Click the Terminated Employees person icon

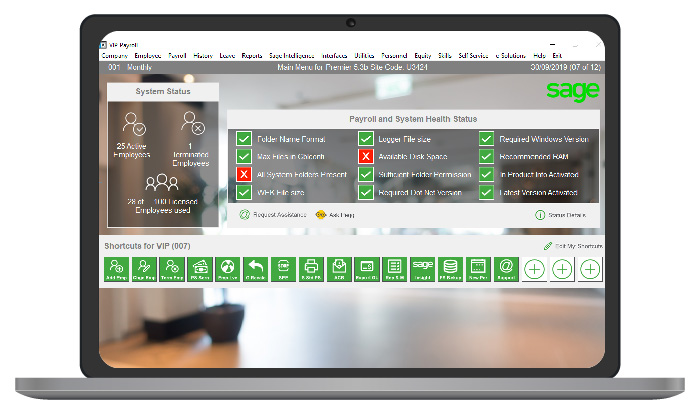click(192, 123)
